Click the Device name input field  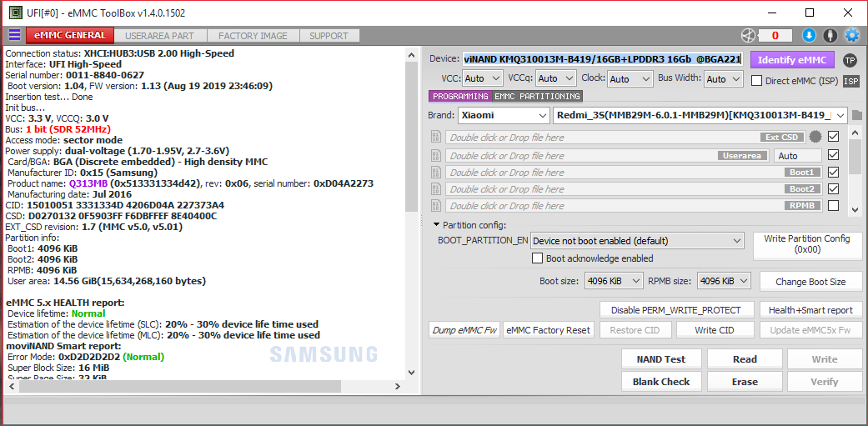click(603, 59)
